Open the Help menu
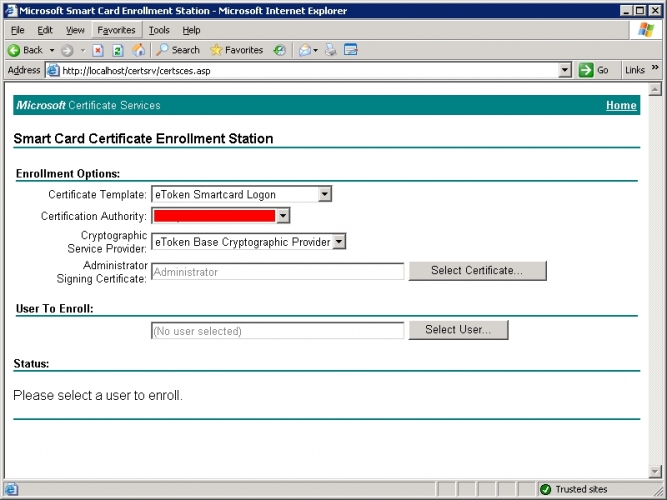The width and height of the screenshot is (667, 500). [191, 30]
